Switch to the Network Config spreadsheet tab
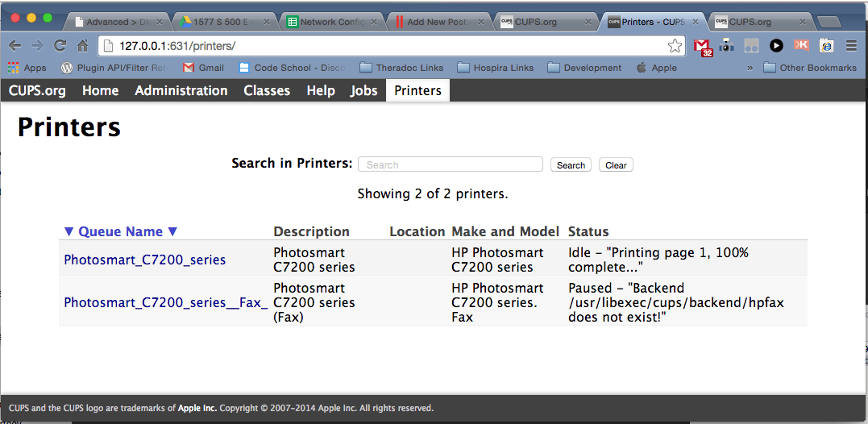Image resolution: width=868 pixels, height=424 pixels. 333,22
